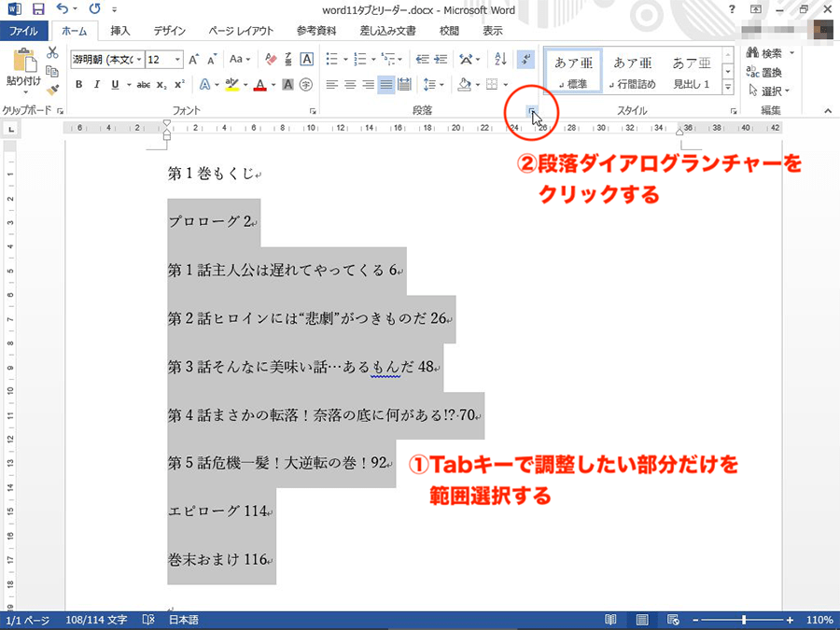Open the numbering list dropdown
Screen dimensions: 840x630
point(373,60)
